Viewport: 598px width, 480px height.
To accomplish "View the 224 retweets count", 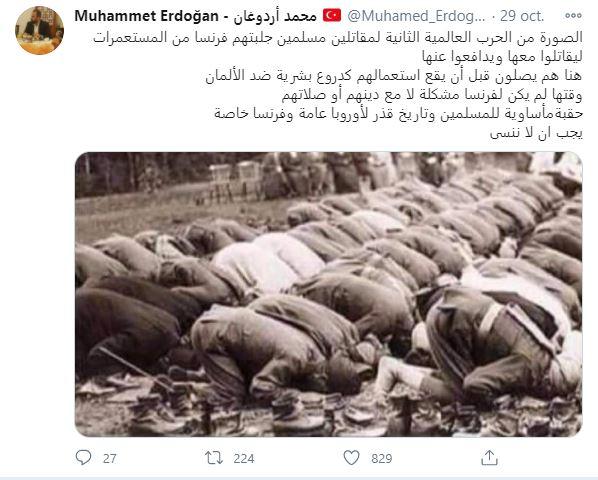I will coord(244,458).
